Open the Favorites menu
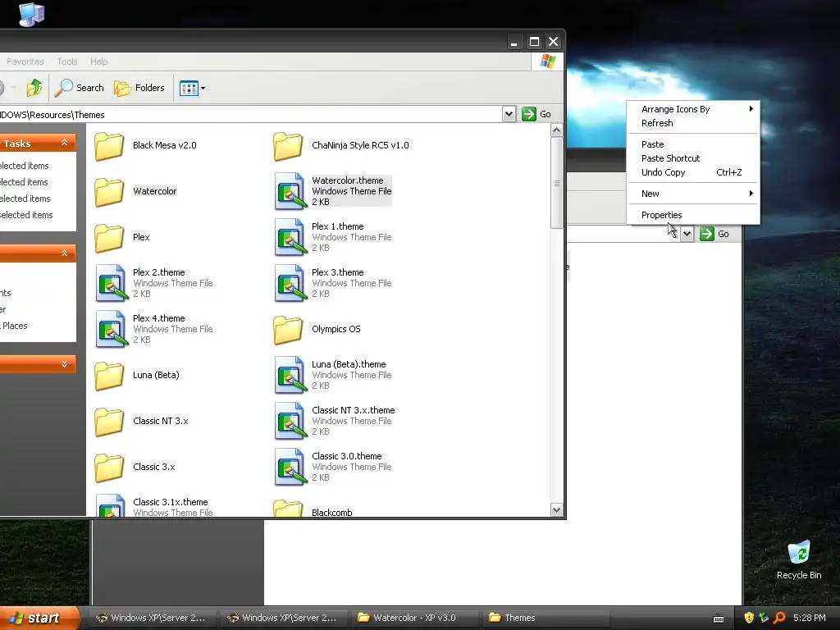The image size is (840, 630). 25,62
